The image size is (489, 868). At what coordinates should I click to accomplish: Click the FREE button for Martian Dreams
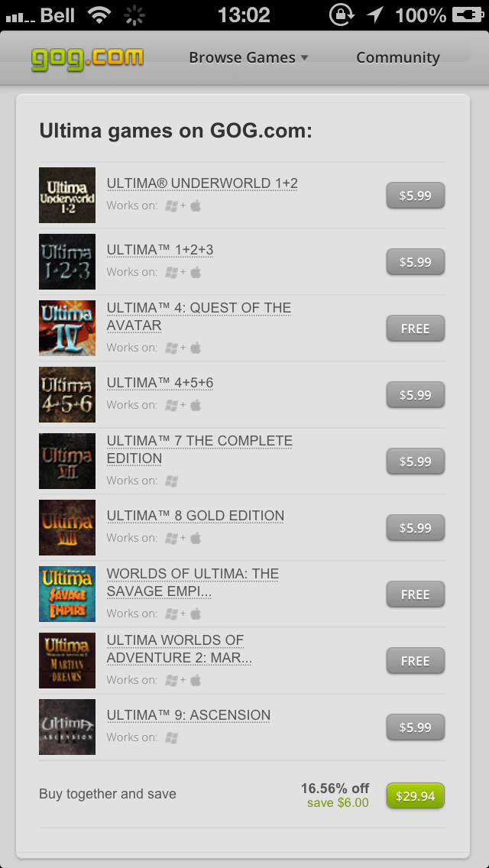click(x=416, y=661)
